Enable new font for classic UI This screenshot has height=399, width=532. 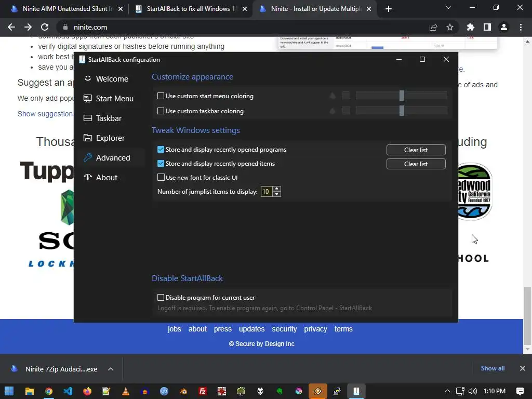[161, 178]
